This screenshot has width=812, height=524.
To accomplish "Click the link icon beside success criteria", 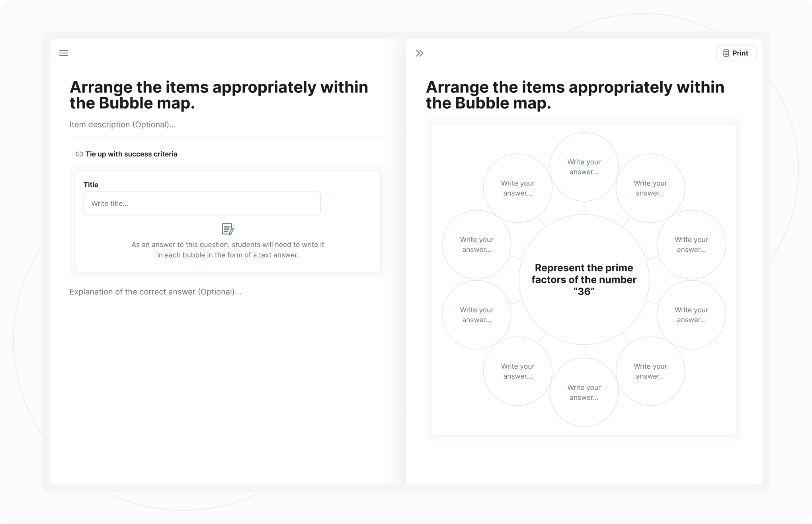I will click(79, 154).
